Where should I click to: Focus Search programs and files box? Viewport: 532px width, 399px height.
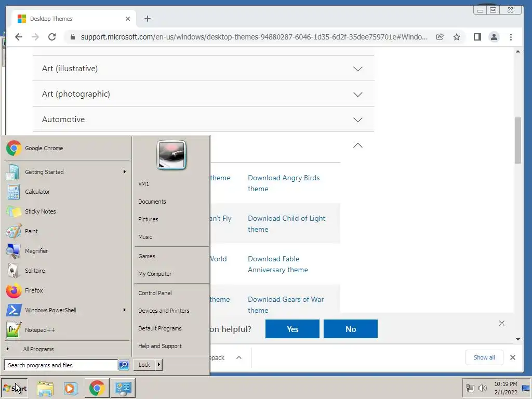(x=61, y=365)
